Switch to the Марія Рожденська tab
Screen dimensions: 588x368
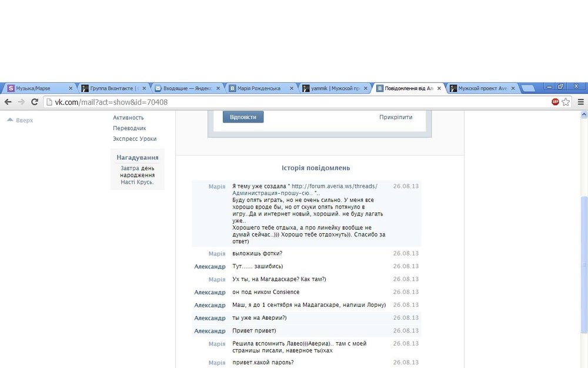tap(261, 88)
